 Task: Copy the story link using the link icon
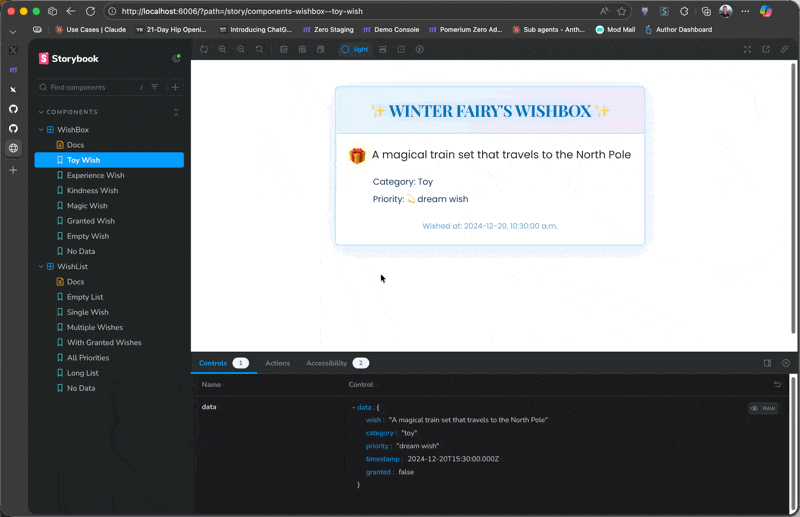[x=784, y=49]
